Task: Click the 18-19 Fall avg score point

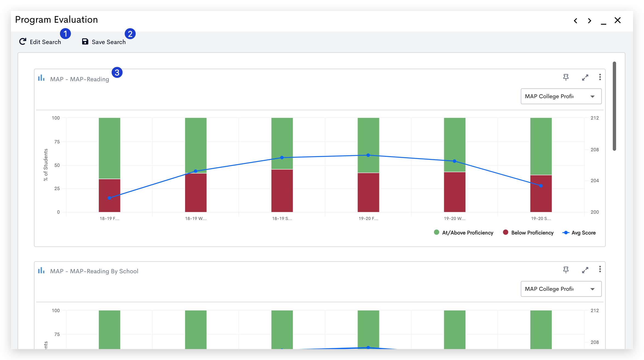Action: (109, 198)
